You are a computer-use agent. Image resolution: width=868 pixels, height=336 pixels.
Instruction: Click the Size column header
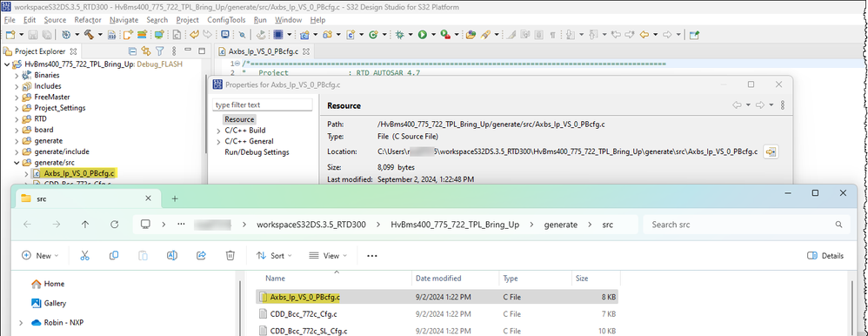582,279
